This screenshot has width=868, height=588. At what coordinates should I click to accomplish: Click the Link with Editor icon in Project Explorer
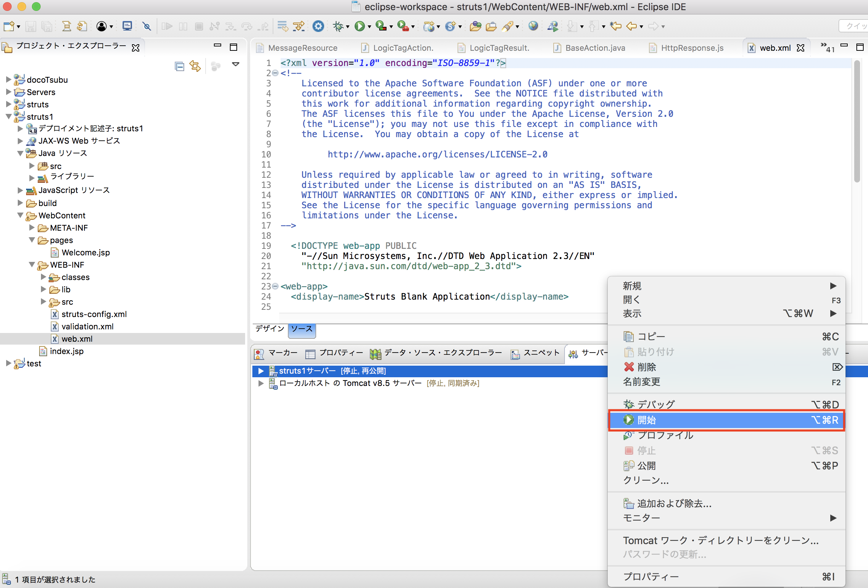click(x=195, y=66)
